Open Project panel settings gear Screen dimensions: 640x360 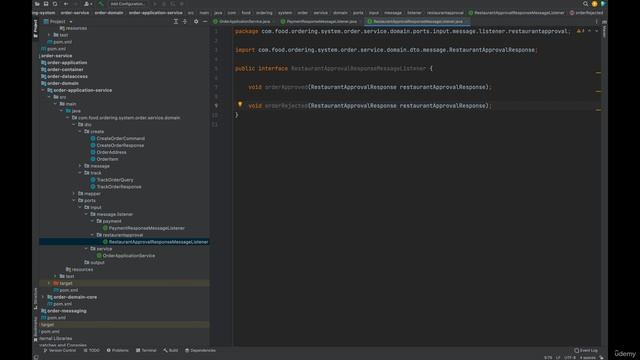click(x=196, y=21)
